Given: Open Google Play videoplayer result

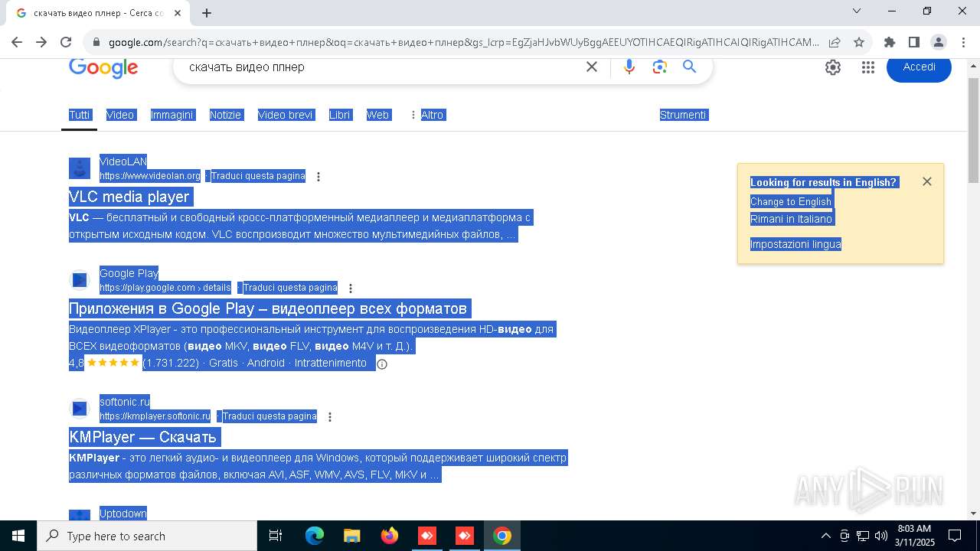Looking at the screenshot, I should click(x=268, y=308).
